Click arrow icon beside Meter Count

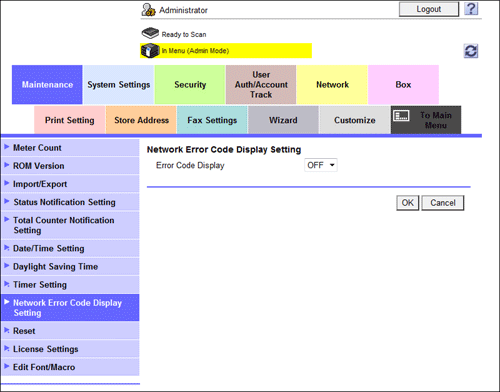point(6,147)
